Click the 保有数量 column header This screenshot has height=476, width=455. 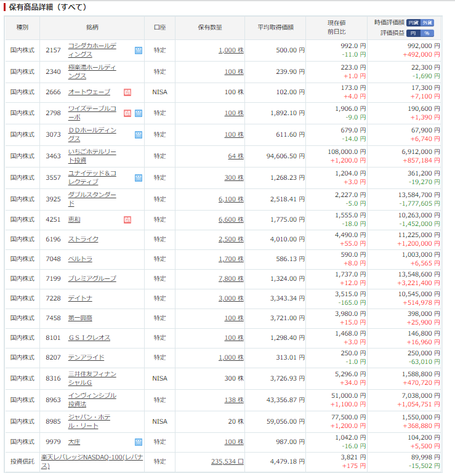click(210, 27)
